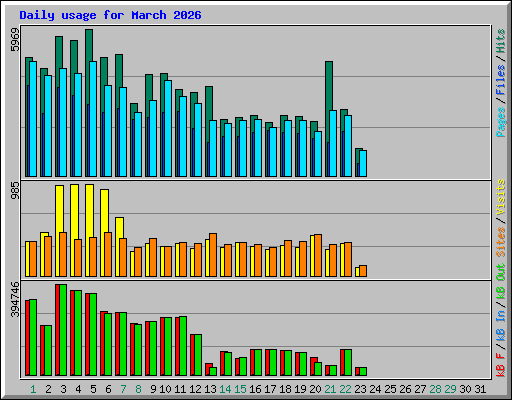Select the "394746" axis value of the bottom chart

[15, 300]
